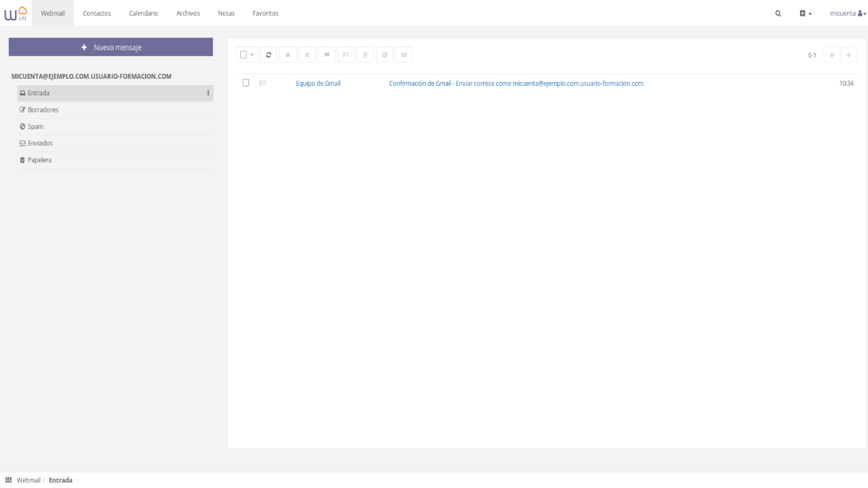
Task: Open search with magnifier icon
Action: click(x=778, y=13)
